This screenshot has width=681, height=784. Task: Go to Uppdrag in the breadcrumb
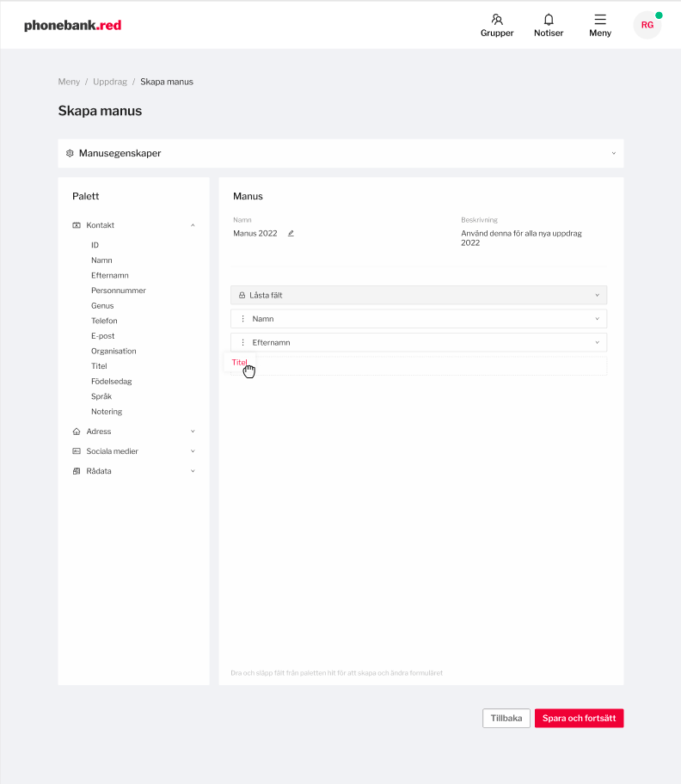point(110,82)
